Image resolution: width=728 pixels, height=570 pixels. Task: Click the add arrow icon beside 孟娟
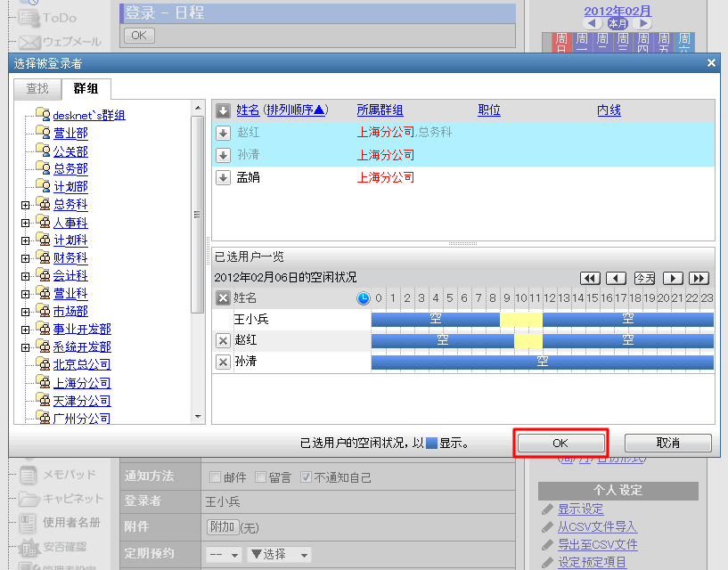pos(224,177)
